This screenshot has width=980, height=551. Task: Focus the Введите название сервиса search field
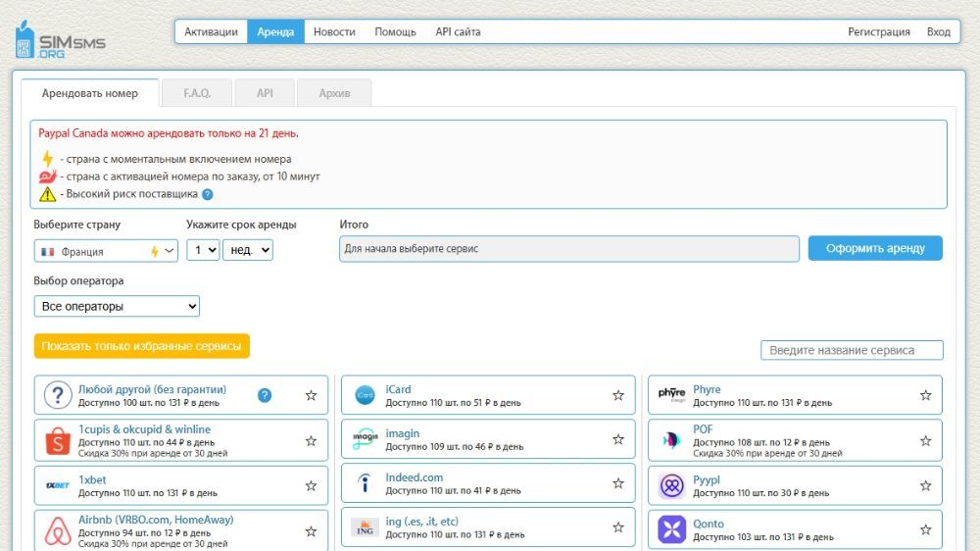pos(852,350)
